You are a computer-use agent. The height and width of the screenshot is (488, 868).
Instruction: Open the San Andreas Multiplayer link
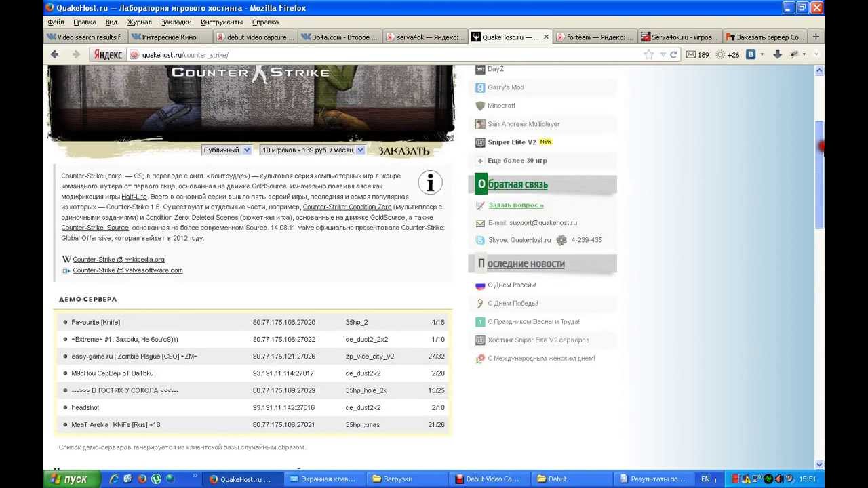click(524, 124)
